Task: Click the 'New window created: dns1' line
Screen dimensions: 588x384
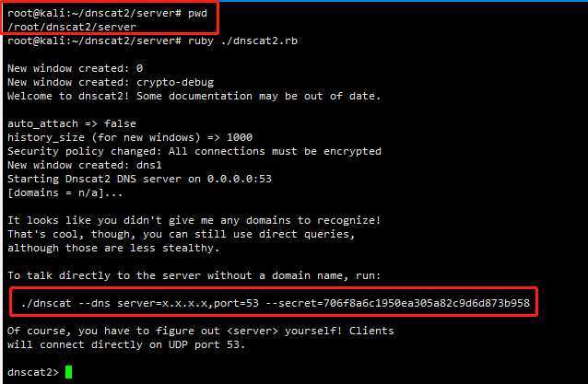Action: [x=85, y=165]
